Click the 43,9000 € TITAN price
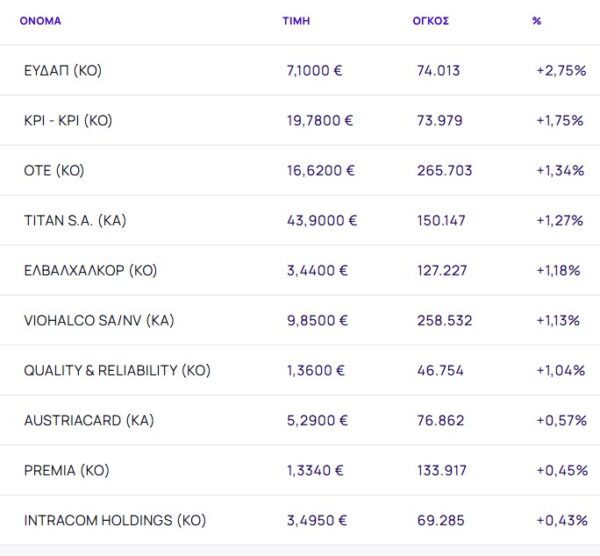The image size is (600, 556). click(321, 221)
